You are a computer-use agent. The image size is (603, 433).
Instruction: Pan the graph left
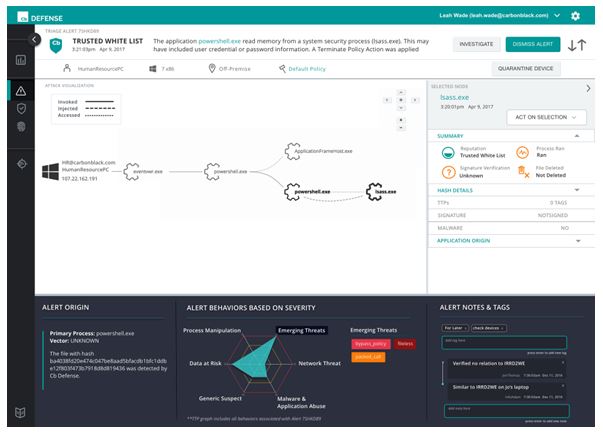(x=387, y=100)
